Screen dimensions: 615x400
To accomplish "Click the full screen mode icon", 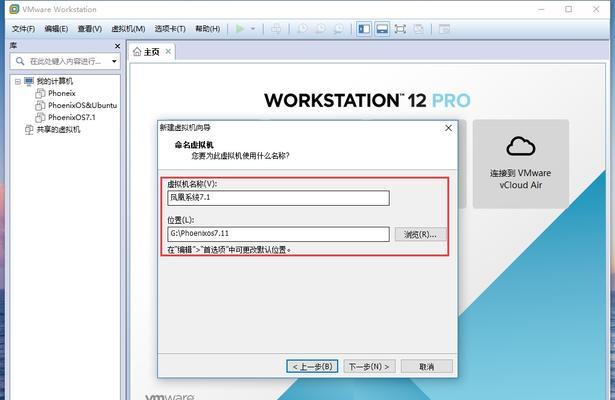I will [x=400, y=29].
